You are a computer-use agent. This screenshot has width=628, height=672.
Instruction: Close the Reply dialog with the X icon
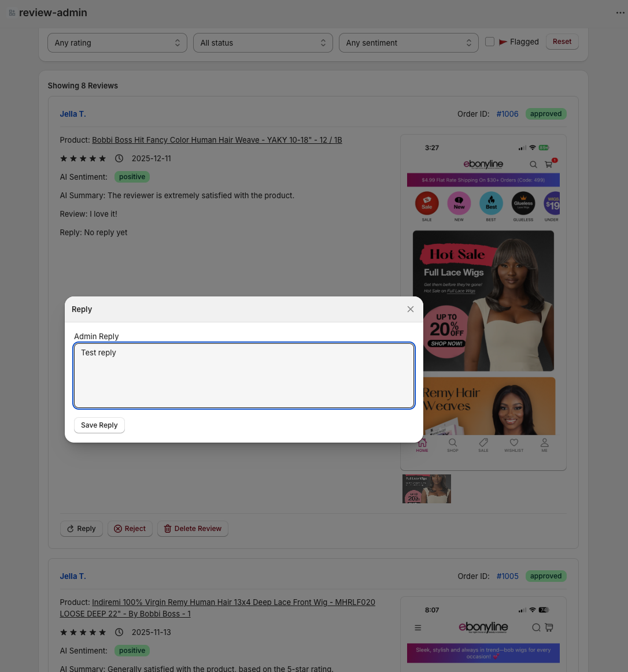(x=411, y=309)
